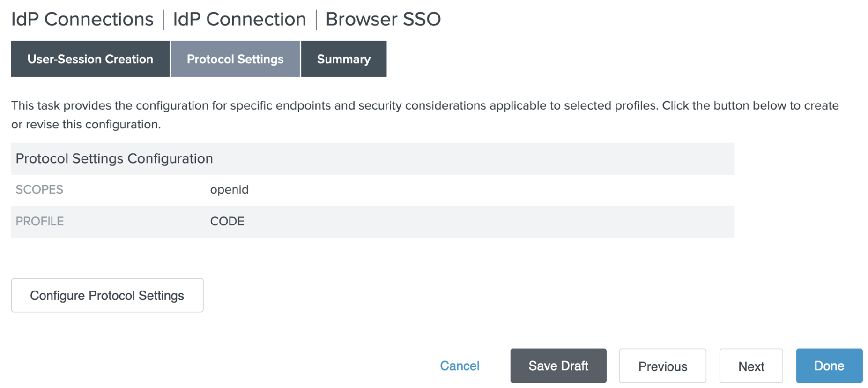
Task: Open the Summary tab
Action: click(343, 59)
